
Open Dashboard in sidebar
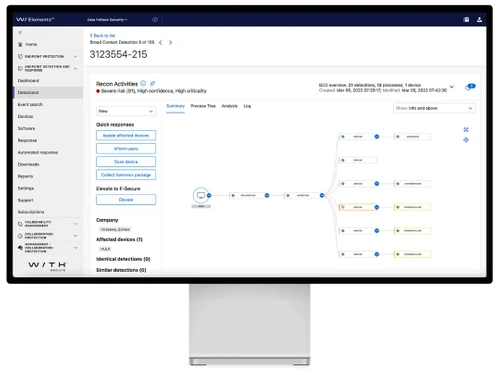48,81
